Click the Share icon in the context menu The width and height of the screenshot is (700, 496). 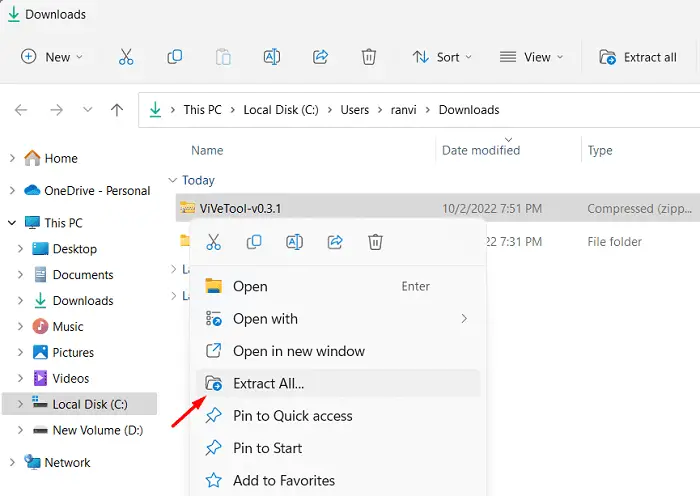[x=335, y=242]
